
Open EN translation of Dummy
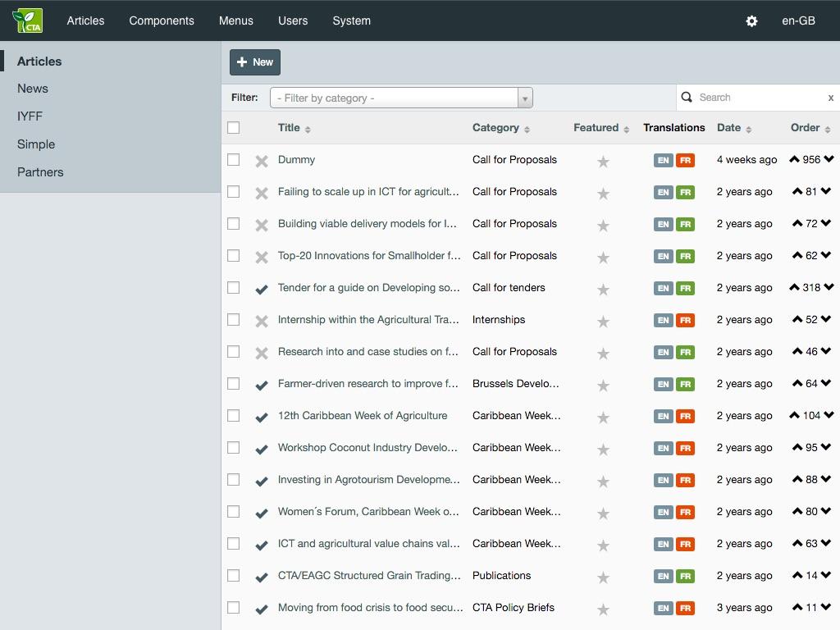point(663,160)
